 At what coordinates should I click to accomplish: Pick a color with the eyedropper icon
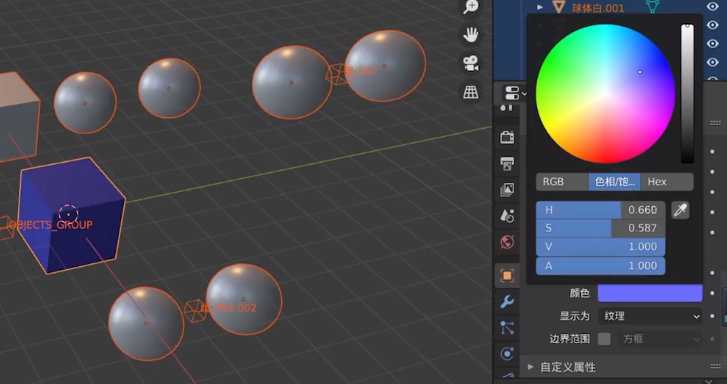point(680,211)
